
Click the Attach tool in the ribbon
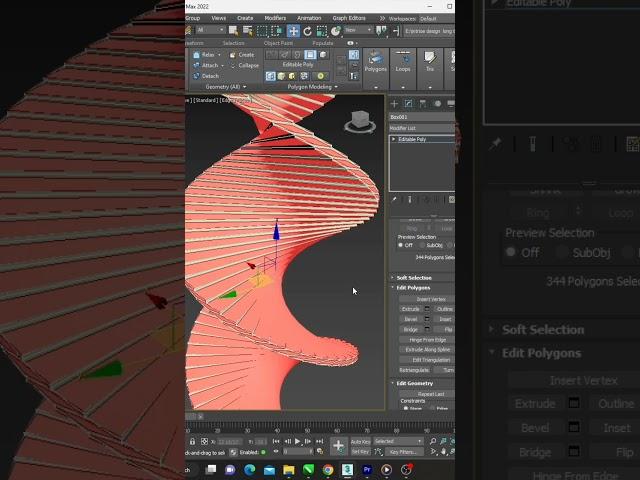209,65
